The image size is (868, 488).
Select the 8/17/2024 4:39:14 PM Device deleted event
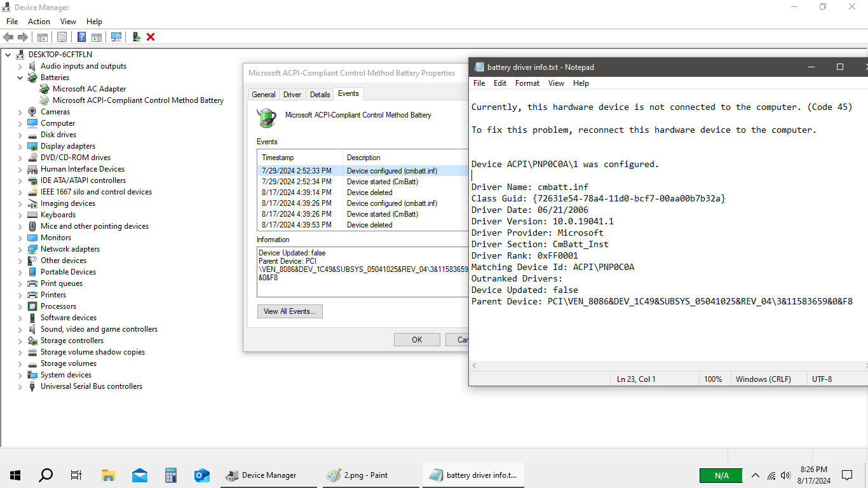coord(363,193)
